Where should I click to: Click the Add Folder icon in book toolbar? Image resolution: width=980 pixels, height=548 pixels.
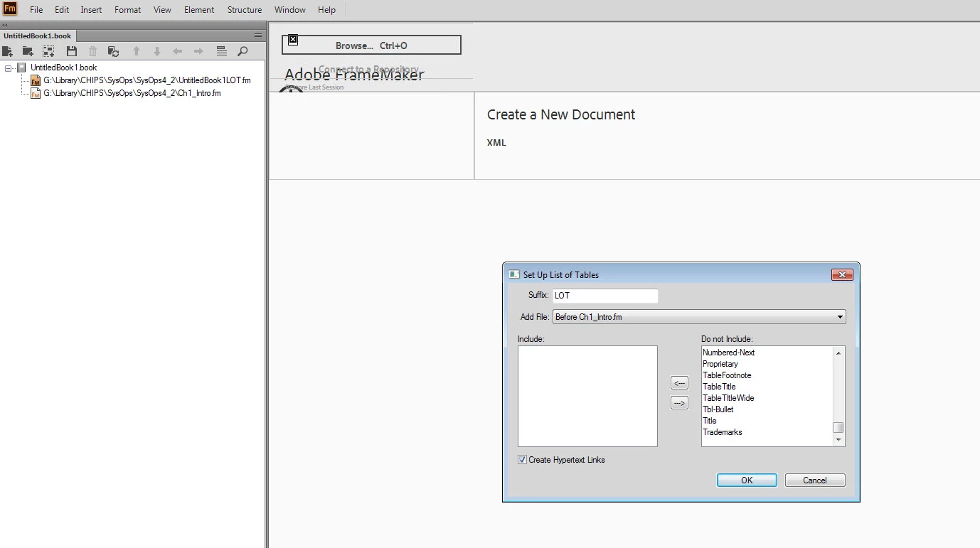pyautogui.click(x=28, y=51)
